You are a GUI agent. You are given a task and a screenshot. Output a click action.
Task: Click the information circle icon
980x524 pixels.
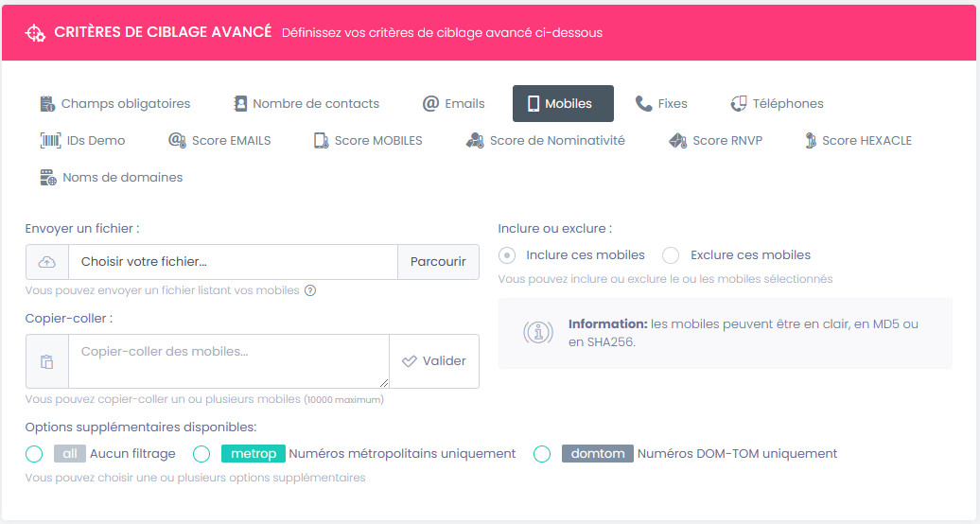(538, 332)
